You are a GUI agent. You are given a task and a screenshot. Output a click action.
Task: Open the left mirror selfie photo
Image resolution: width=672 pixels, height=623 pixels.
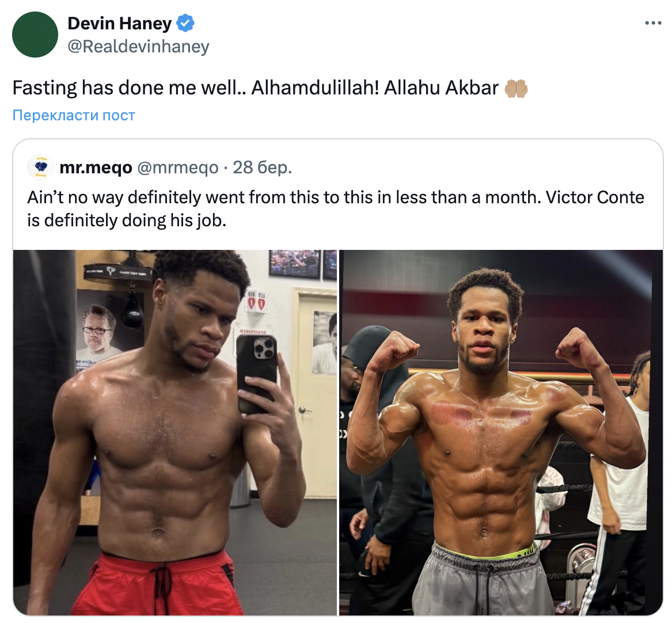tap(175, 432)
